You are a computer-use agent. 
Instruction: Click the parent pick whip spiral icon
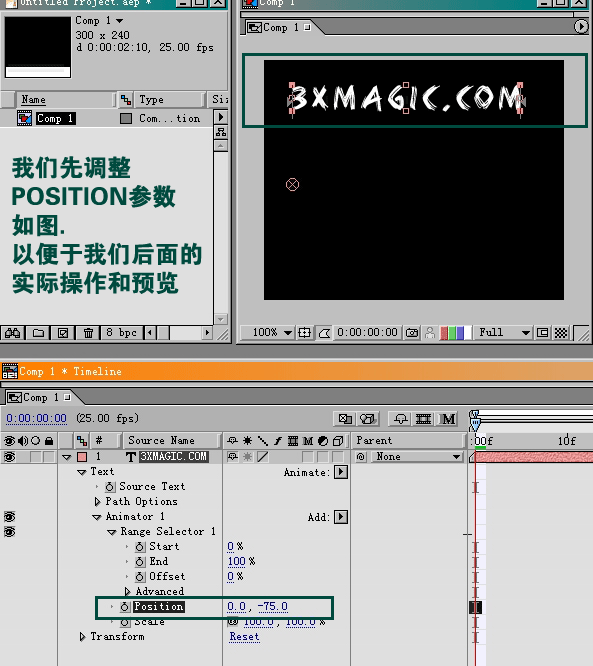[361, 457]
